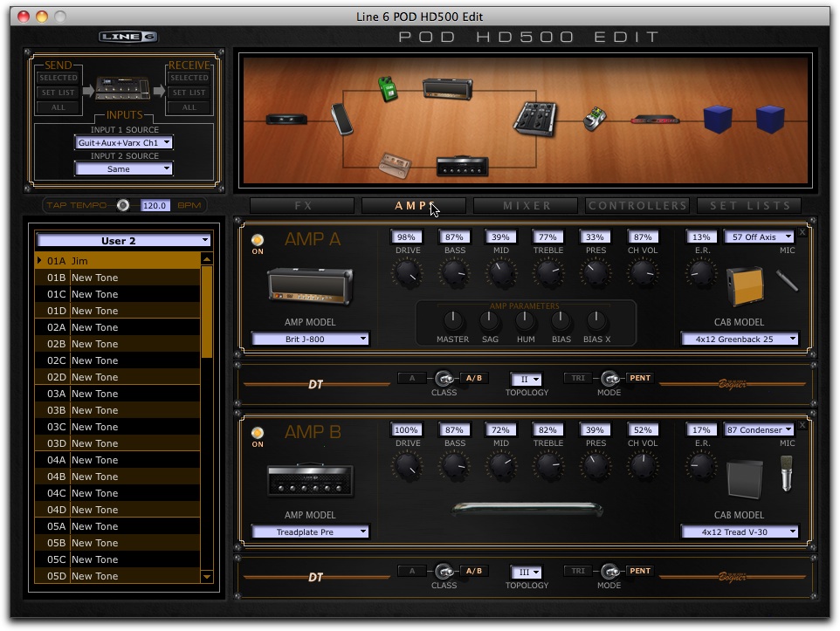Click the Amp B Treble knob

click(x=548, y=466)
